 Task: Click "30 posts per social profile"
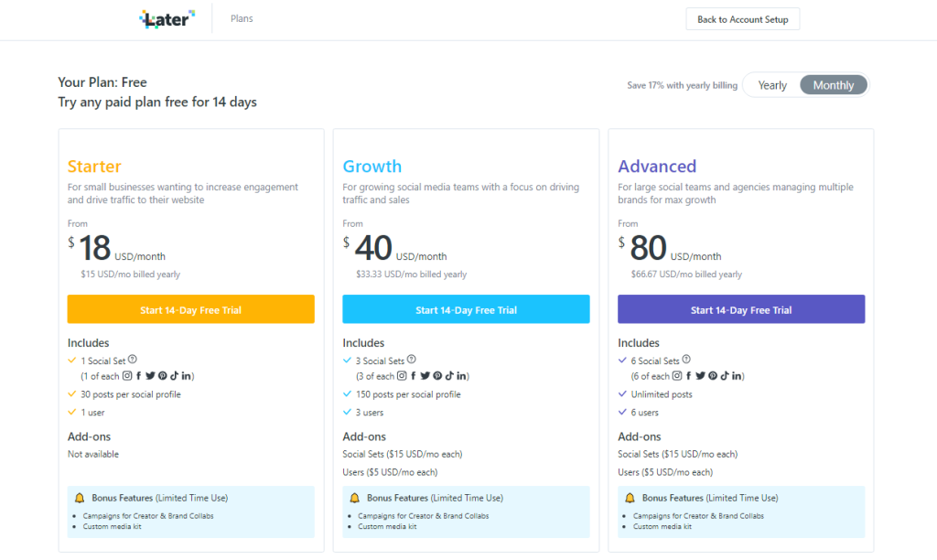131,394
